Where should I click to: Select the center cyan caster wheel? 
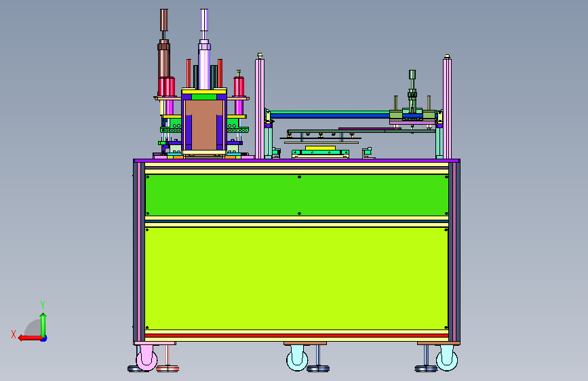pyautogui.click(x=297, y=358)
